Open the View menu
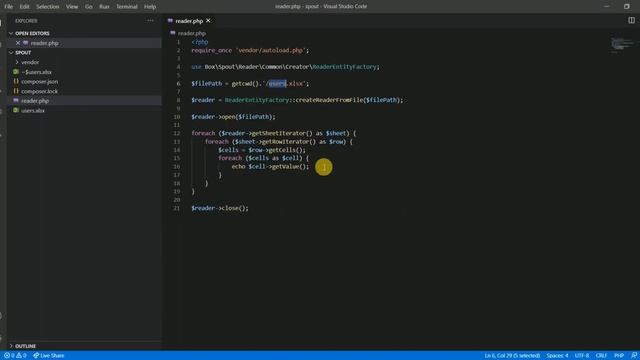The image size is (640, 360). pyautogui.click(x=72, y=7)
